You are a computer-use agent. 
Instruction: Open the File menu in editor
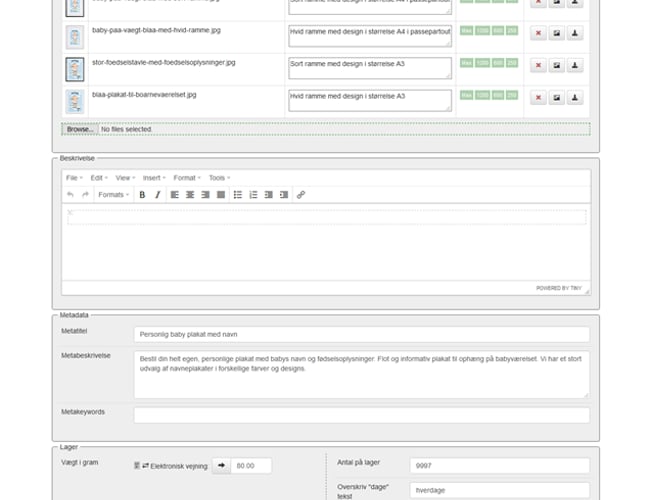click(74, 178)
